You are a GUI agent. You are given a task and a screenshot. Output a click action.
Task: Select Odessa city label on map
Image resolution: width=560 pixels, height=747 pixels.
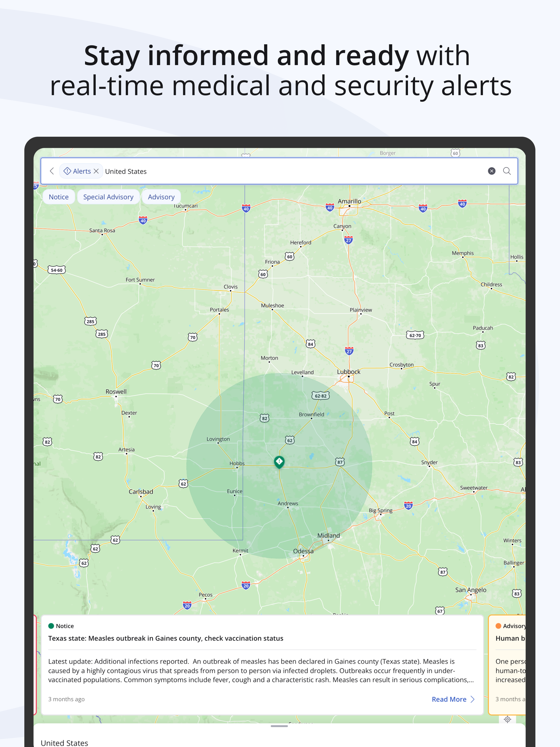coord(303,551)
